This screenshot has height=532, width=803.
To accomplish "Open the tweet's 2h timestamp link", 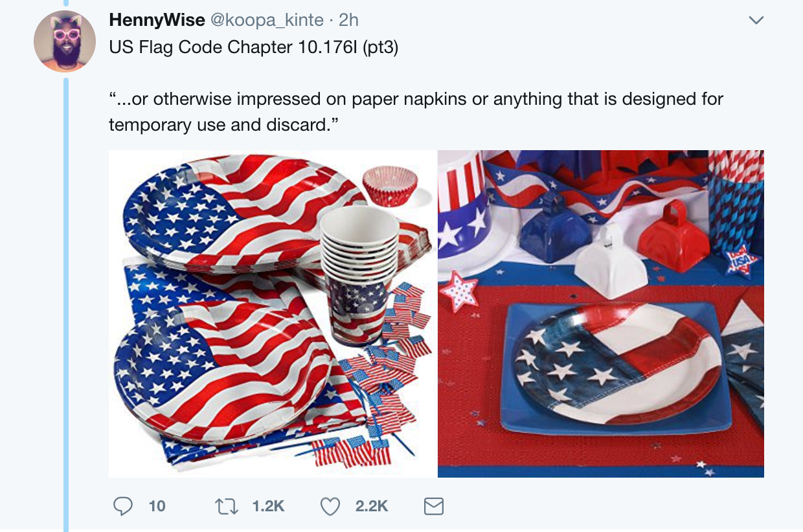I will 348,20.
